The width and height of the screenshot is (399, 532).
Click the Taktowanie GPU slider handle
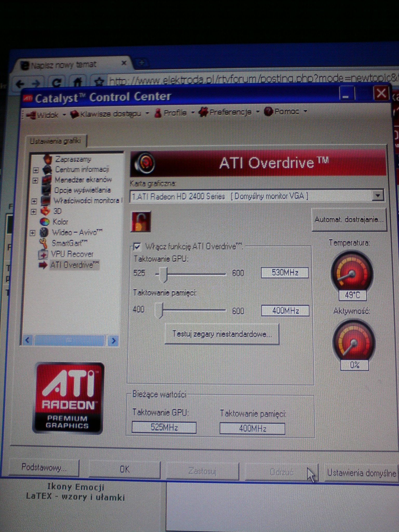163,274
